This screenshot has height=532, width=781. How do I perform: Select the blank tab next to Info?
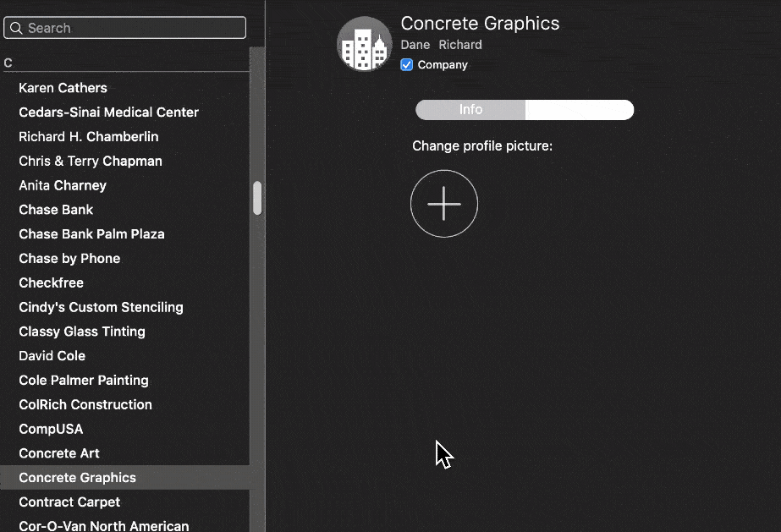[x=580, y=109]
